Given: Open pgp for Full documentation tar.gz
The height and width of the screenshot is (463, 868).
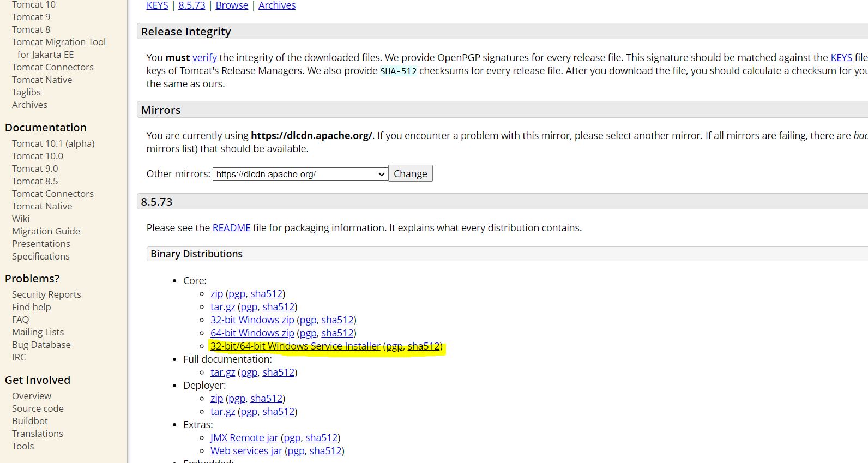Looking at the screenshot, I should tap(249, 372).
